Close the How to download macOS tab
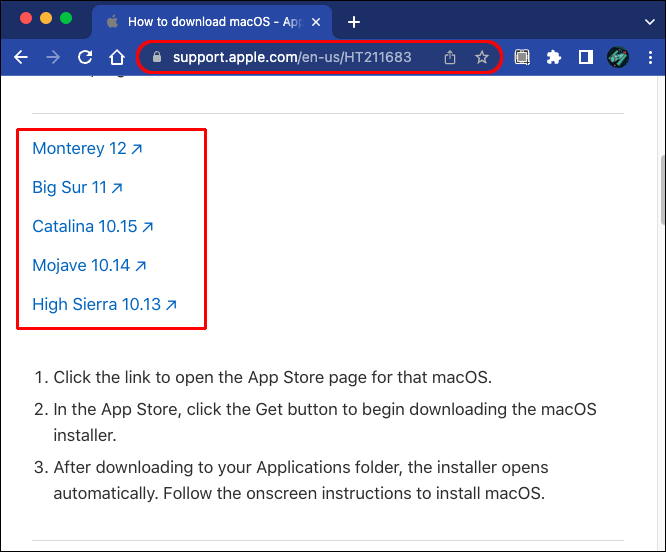Screen dimensions: 666x552 coord(316,22)
